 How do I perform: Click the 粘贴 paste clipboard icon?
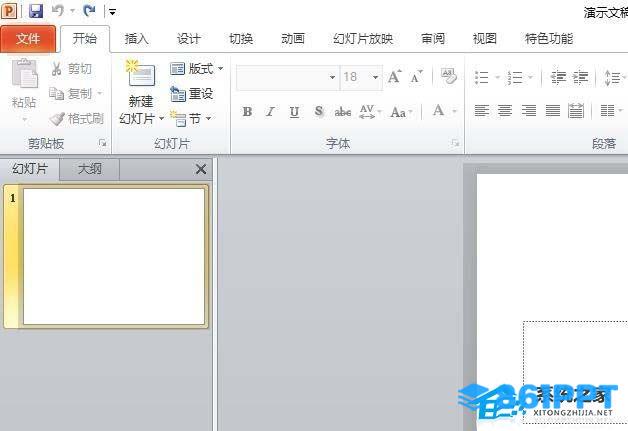24,73
